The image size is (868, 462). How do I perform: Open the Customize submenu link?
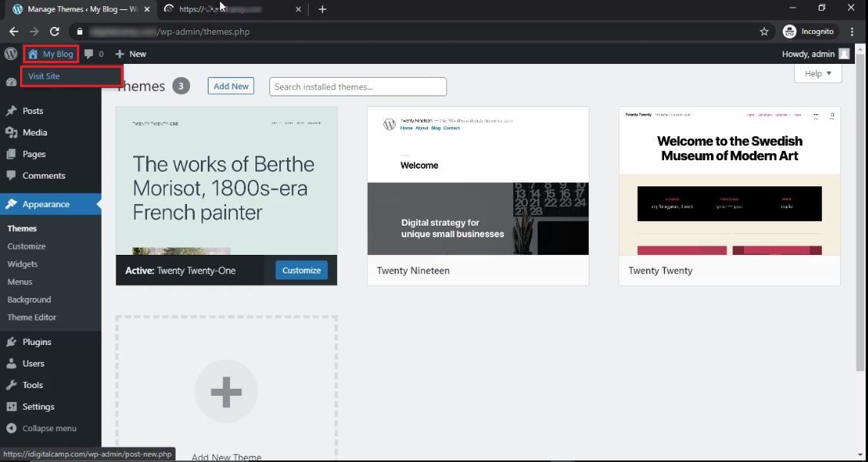coord(27,246)
